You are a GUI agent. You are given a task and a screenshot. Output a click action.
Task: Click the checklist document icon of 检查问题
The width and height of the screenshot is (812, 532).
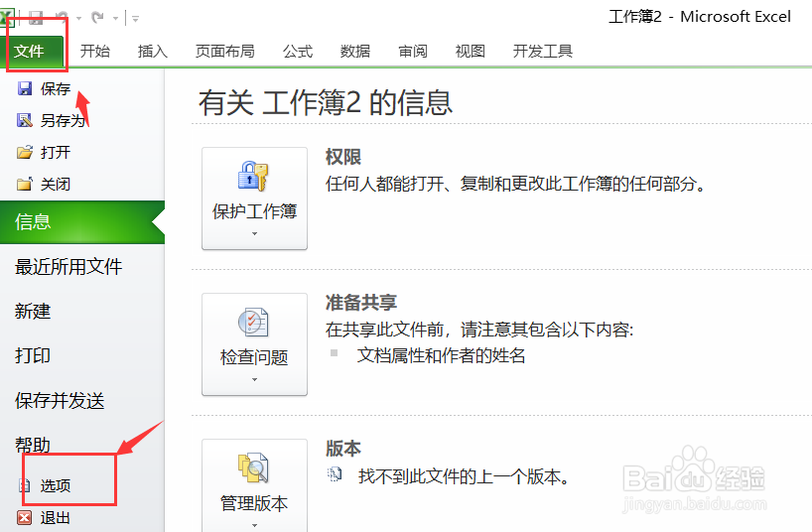253,323
